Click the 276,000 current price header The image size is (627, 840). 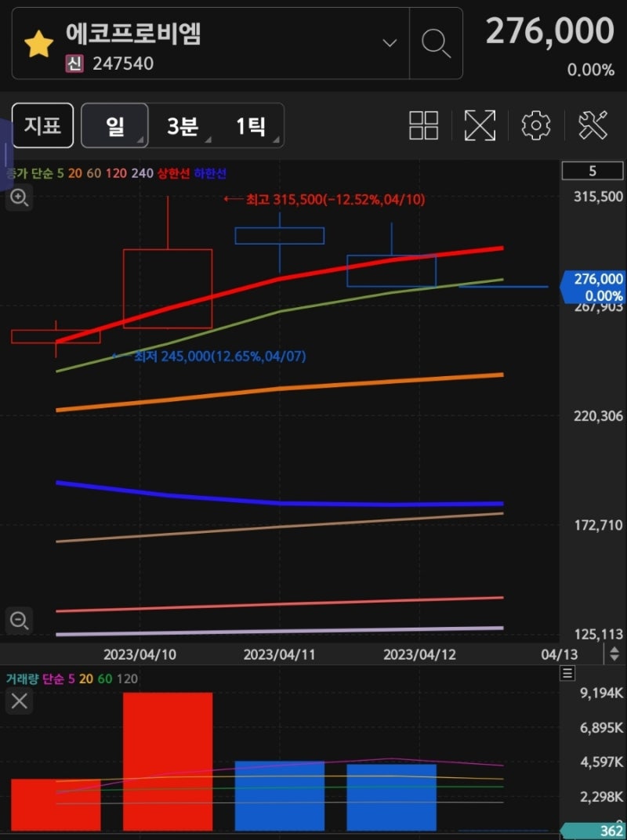point(550,31)
